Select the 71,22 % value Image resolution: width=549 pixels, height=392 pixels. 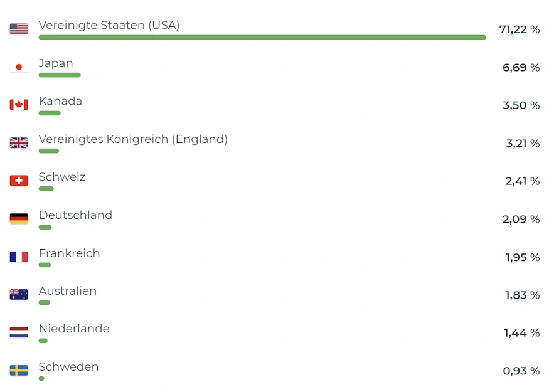point(520,29)
